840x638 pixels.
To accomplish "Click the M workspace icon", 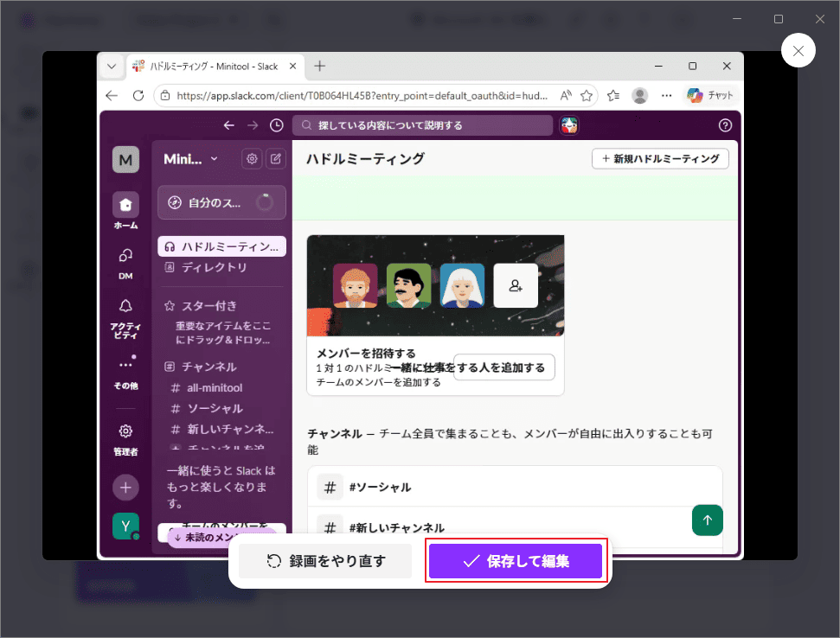I will [x=125, y=159].
